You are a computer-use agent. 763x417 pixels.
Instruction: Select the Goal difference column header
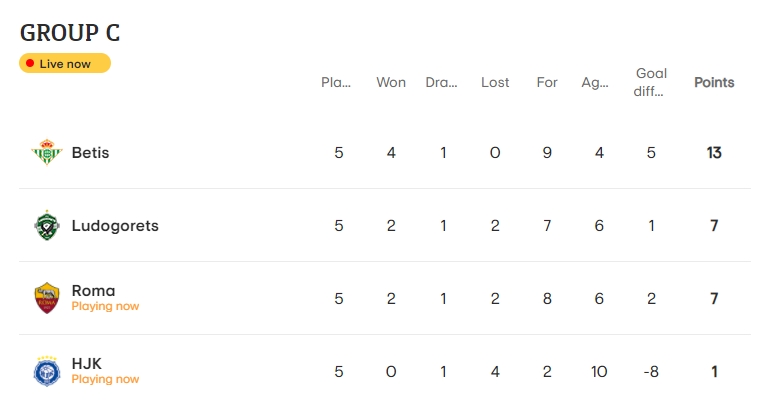[651, 82]
